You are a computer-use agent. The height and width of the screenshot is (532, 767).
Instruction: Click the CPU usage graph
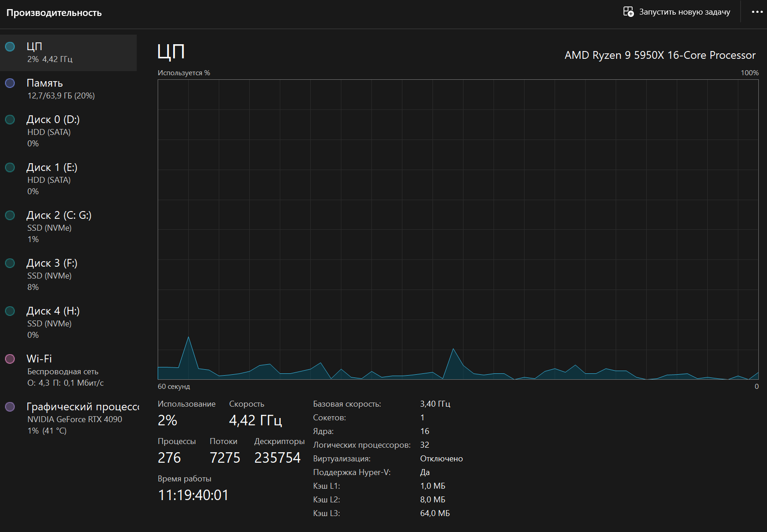click(458, 229)
